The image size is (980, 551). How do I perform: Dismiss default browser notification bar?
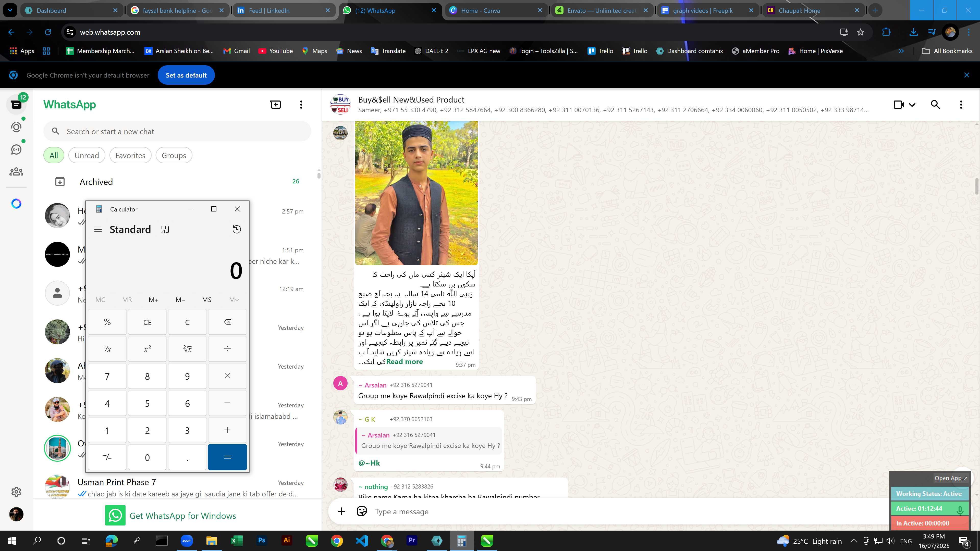coord(967,75)
